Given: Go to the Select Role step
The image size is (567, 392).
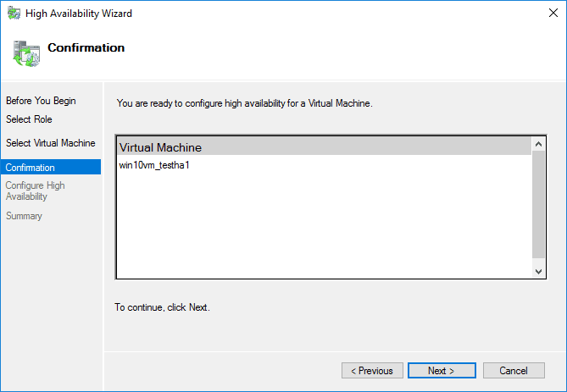Looking at the screenshot, I should point(29,119).
